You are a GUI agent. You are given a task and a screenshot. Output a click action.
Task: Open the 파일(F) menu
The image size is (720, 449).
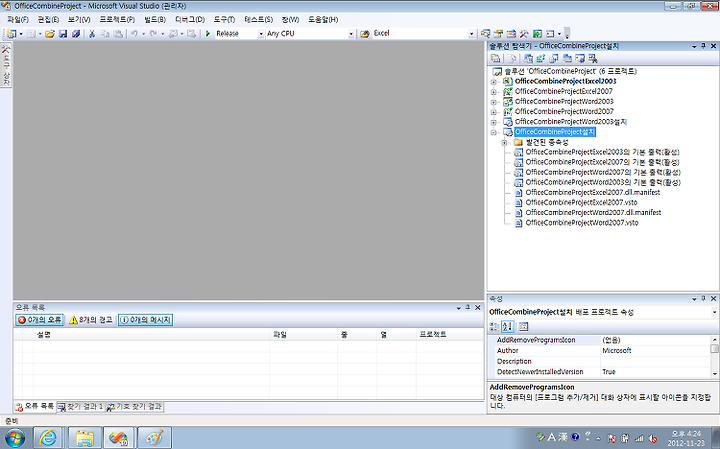click(x=18, y=19)
